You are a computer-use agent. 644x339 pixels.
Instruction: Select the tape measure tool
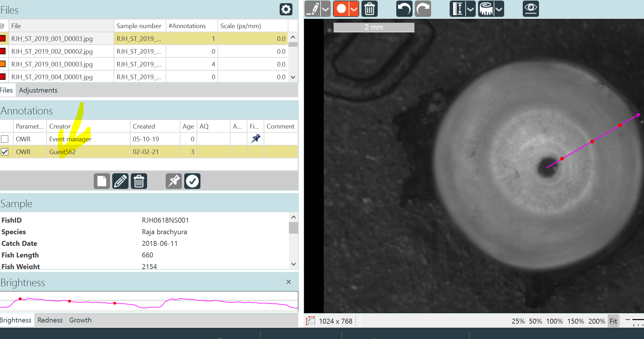point(486,9)
